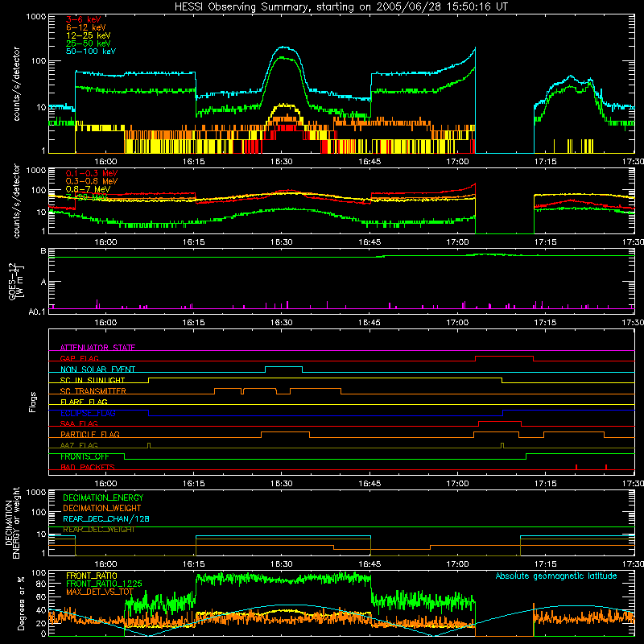
Task: Pick the SC_TRANSMITTER flag label
Action: coord(93,390)
